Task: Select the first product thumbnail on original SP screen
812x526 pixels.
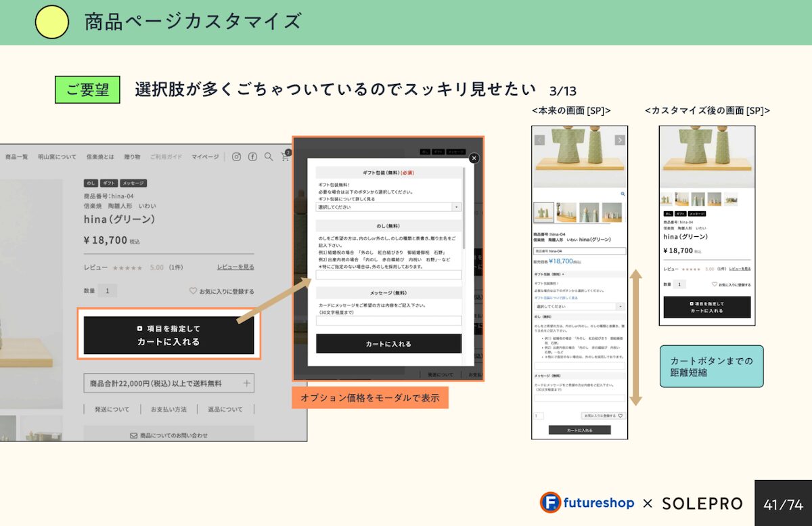Action: click(543, 213)
